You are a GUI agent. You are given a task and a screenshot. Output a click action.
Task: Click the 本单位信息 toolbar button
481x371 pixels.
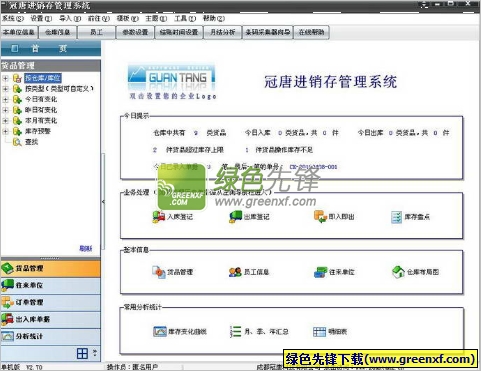coord(19,32)
